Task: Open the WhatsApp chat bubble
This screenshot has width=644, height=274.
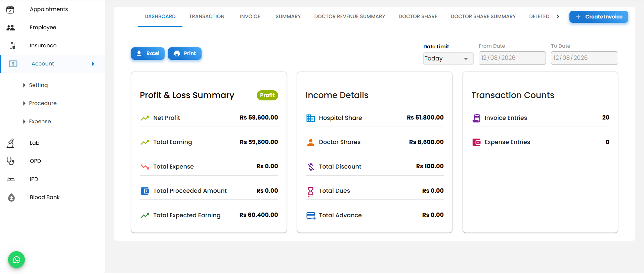Action: [16, 260]
